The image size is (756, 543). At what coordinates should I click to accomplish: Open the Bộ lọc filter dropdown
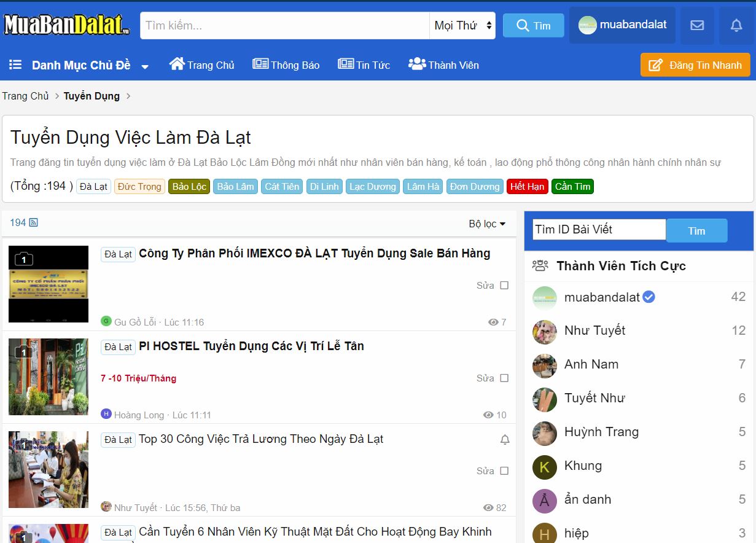(x=487, y=224)
